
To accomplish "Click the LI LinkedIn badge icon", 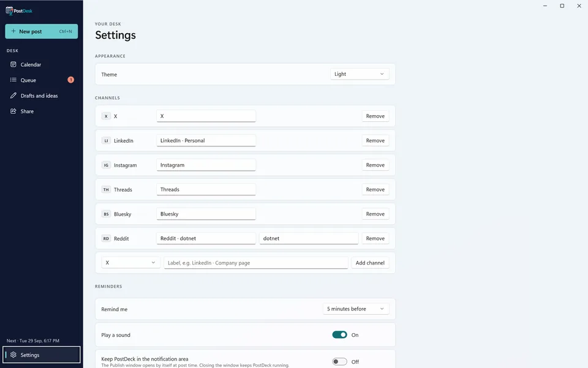I will pos(106,141).
